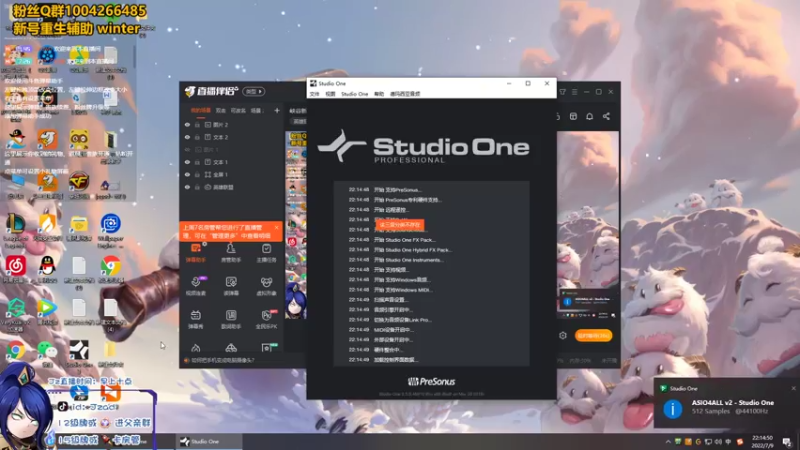This screenshot has height=450, width=800.
Task: Select the 图片 2 source row
Action: [x=232, y=124]
